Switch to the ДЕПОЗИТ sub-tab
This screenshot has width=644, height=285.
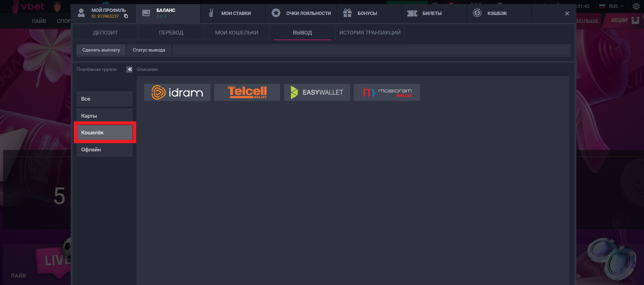105,33
